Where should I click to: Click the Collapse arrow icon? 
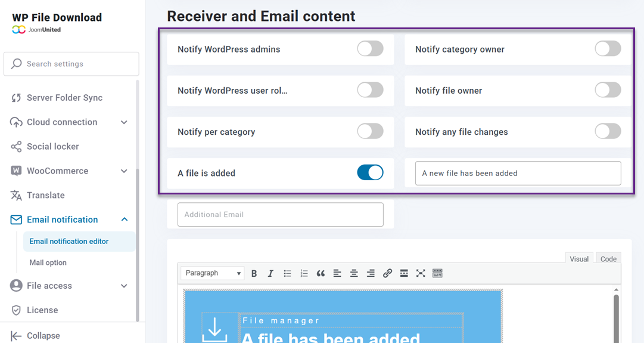[16, 336]
